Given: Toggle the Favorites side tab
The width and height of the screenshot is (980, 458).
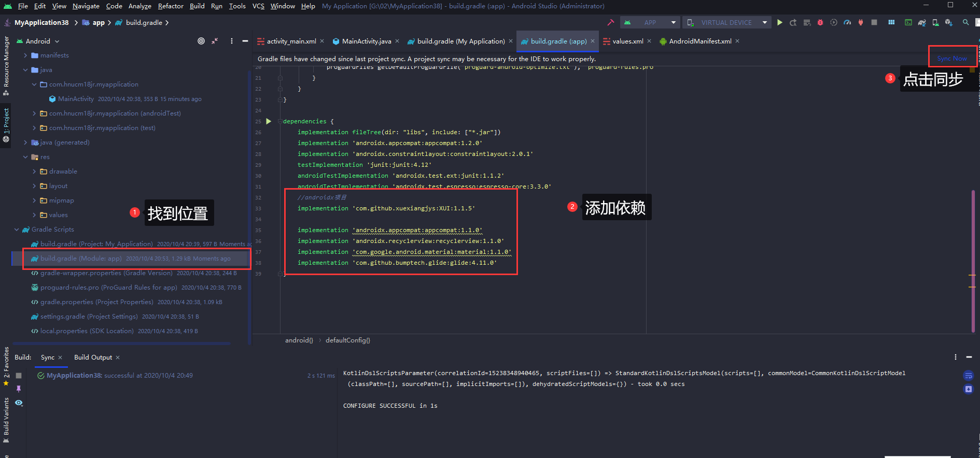Looking at the screenshot, I should click(x=6, y=366).
